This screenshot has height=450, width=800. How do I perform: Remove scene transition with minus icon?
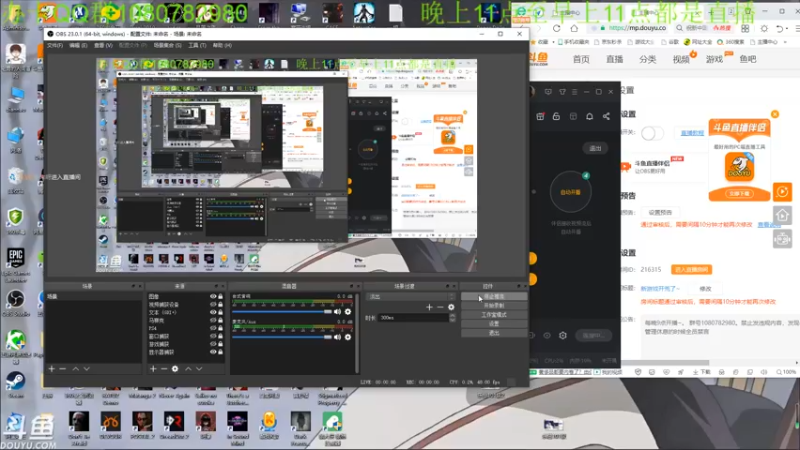[440, 307]
